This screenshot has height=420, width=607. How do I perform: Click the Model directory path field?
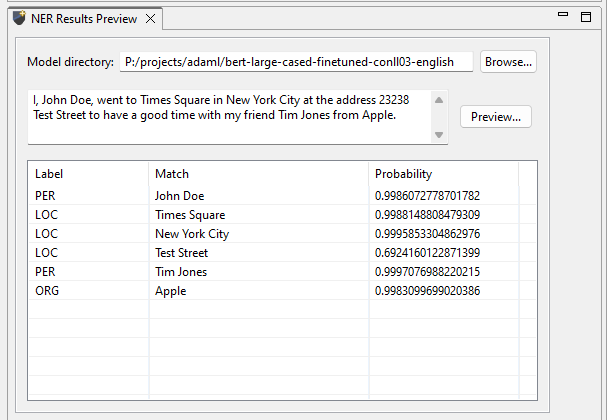tap(296, 62)
